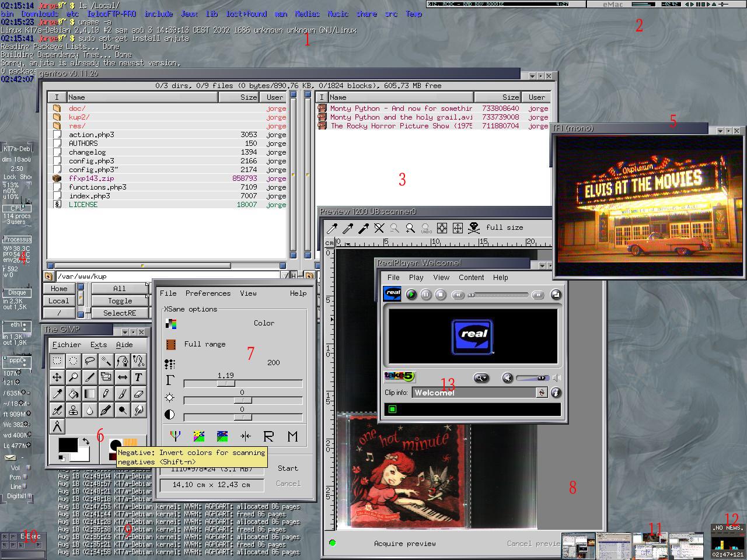The width and height of the screenshot is (747, 560).
Task: Pick black point eyedropper in scanner Preview
Action: [x=363, y=228]
